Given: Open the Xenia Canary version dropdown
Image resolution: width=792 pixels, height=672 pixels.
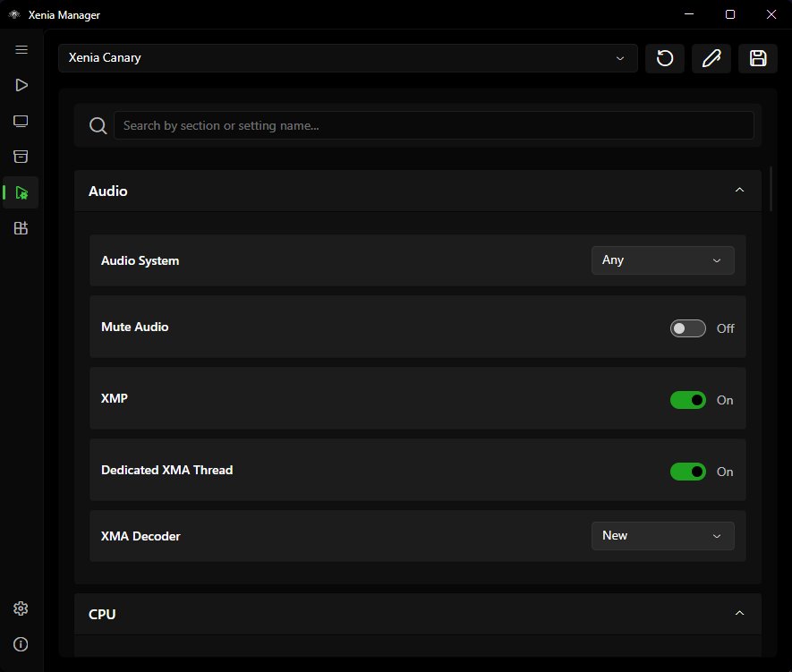Looking at the screenshot, I should click(348, 58).
